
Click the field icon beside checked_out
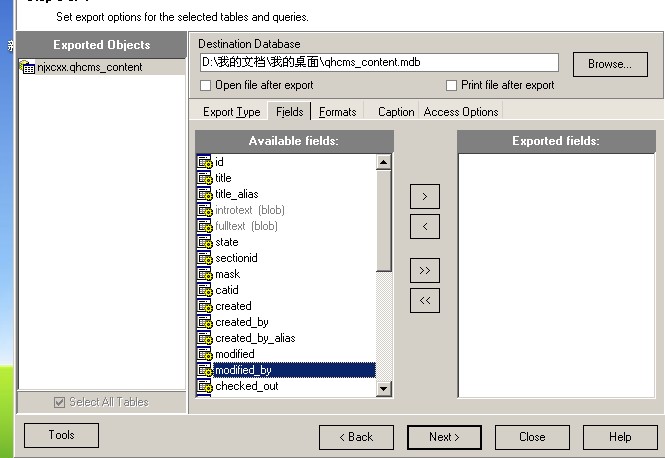pyautogui.click(x=205, y=386)
